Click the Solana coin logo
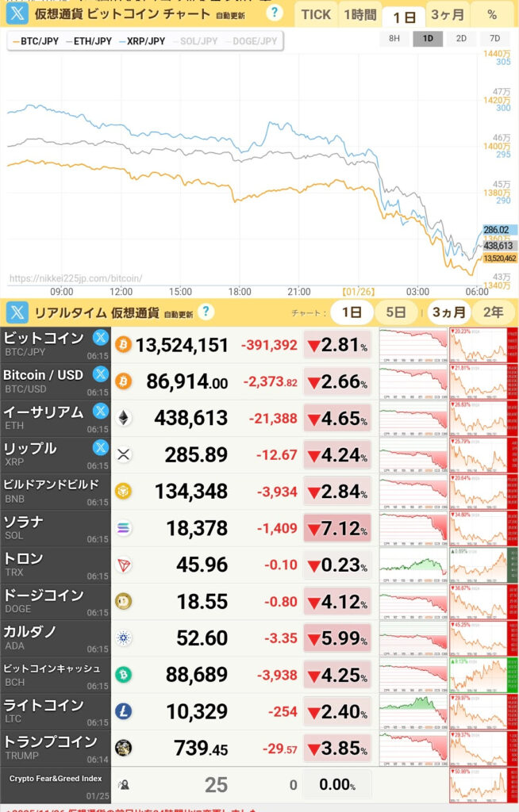The width and height of the screenshot is (519, 812). [x=124, y=528]
